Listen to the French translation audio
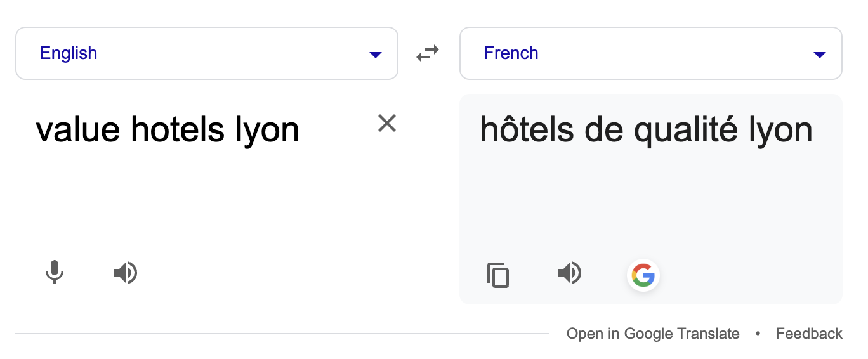The image size is (868, 359). click(570, 273)
